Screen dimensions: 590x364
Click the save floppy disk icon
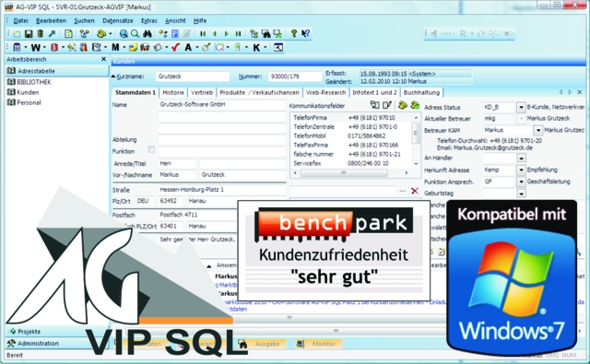click(x=29, y=34)
